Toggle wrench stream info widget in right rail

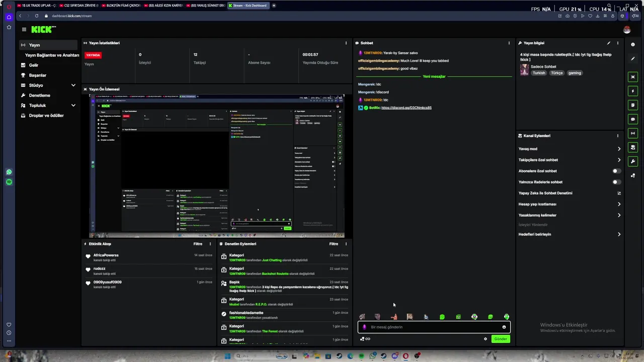coord(633,161)
